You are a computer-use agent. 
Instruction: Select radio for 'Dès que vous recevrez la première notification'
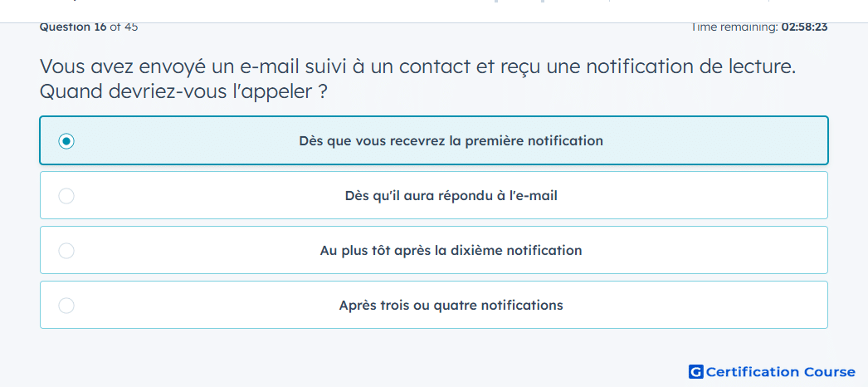coord(66,141)
